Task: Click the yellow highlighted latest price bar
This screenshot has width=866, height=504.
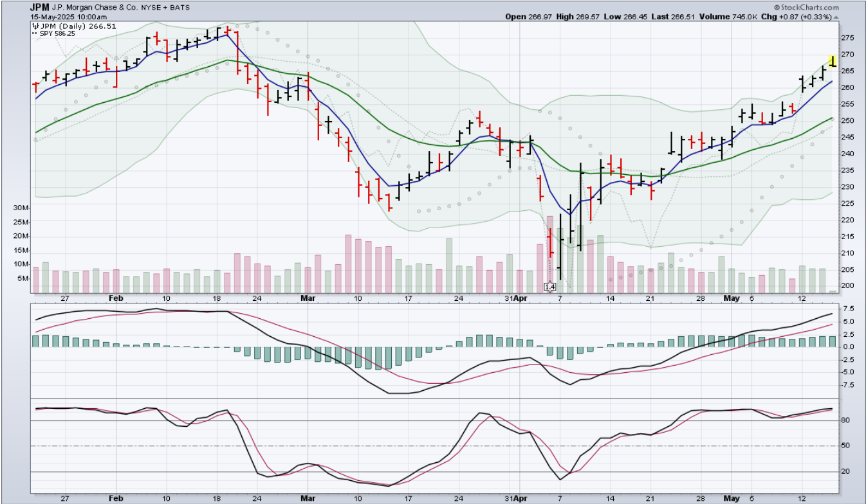Action: [x=833, y=61]
